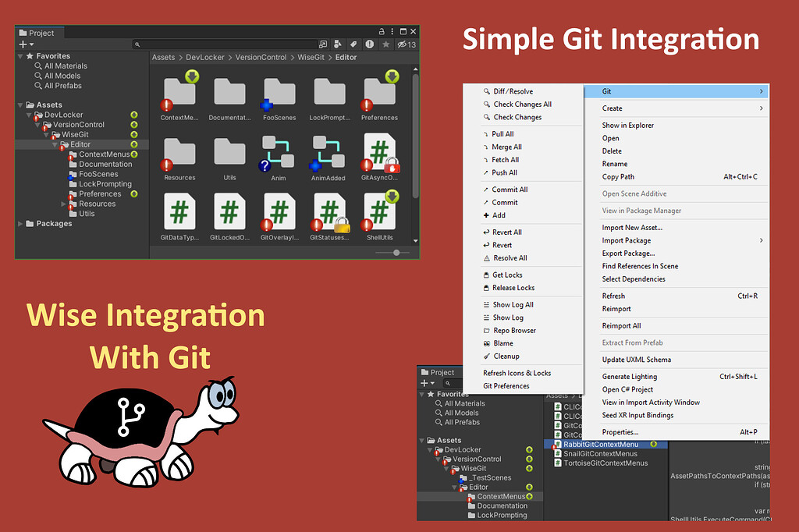Image resolution: width=799 pixels, height=532 pixels.
Task: Click the Project tab label
Action: [x=43, y=33]
